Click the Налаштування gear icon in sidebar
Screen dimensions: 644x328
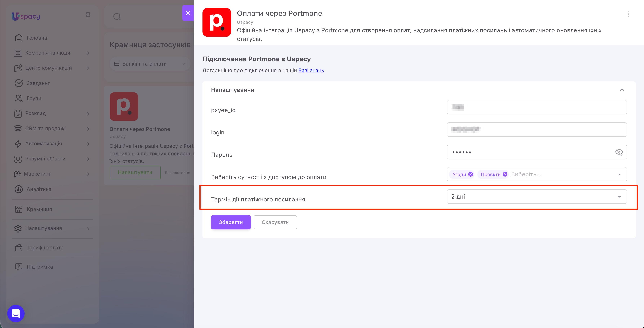[18, 228]
